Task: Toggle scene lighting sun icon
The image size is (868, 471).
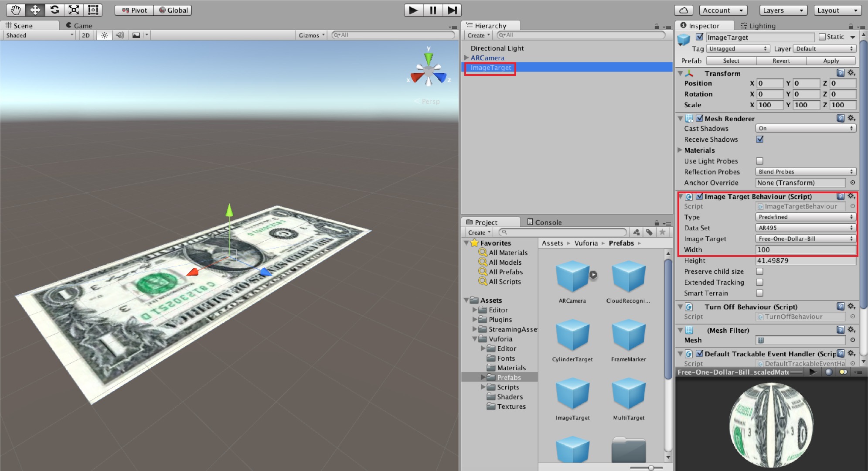Action: coord(104,35)
